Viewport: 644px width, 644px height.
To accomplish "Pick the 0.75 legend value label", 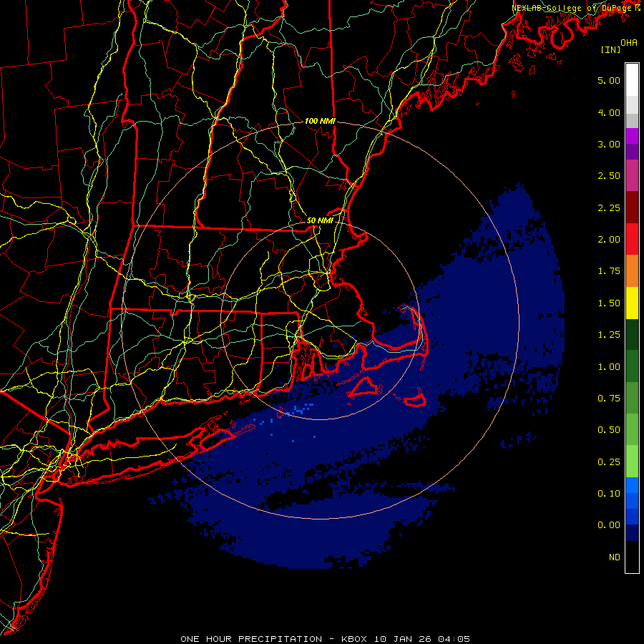I will (609, 399).
